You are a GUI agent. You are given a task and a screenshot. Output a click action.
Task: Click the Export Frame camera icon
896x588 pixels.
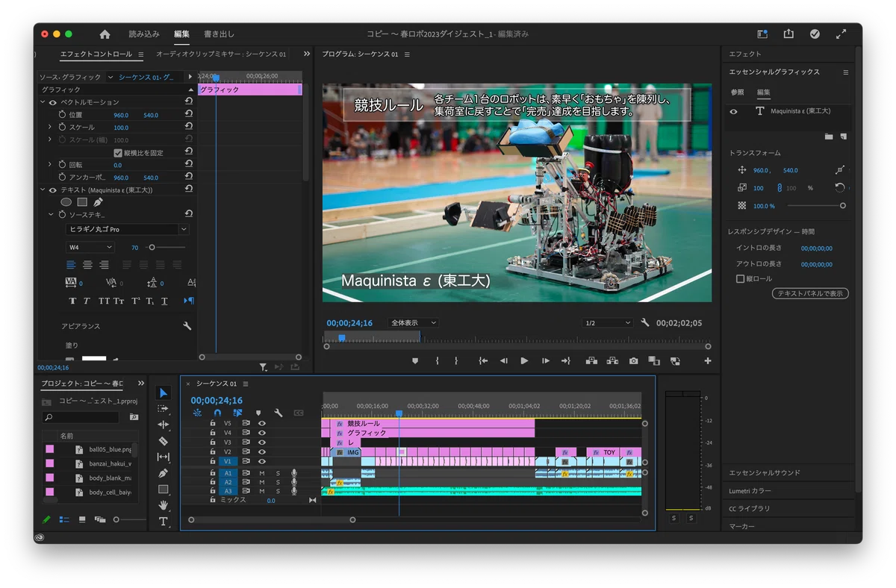(633, 361)
